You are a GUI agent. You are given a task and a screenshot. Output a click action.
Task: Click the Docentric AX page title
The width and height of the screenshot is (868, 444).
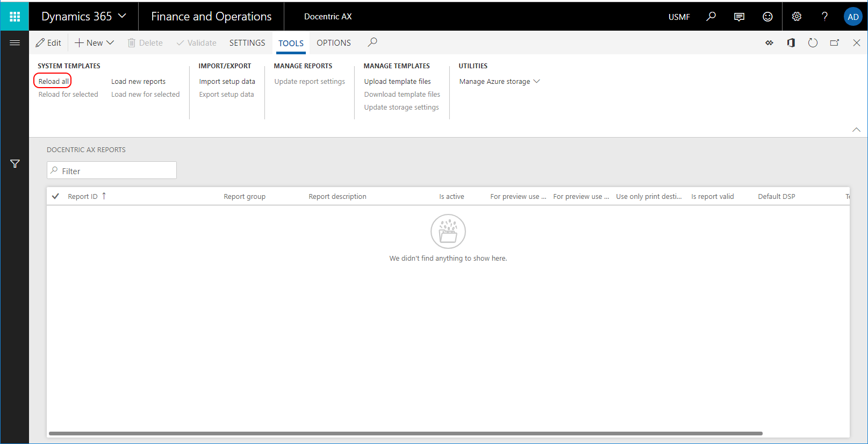click(x=328, y=17)
